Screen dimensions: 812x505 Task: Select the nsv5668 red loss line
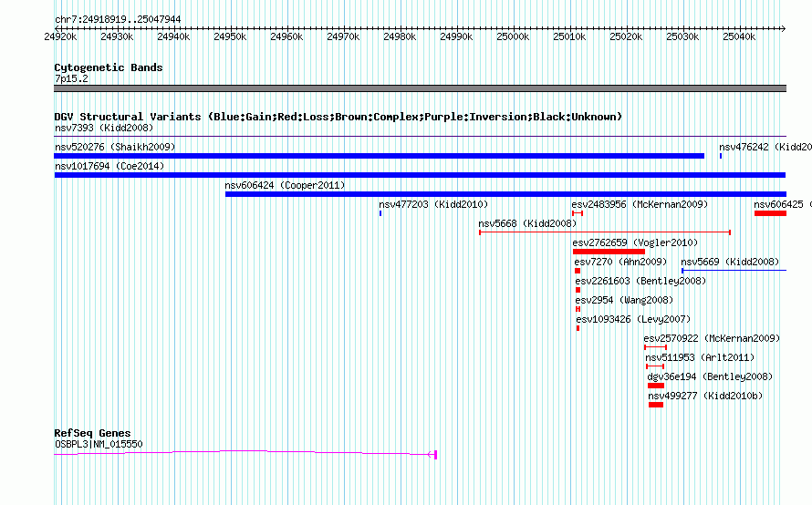click(605, 232)
